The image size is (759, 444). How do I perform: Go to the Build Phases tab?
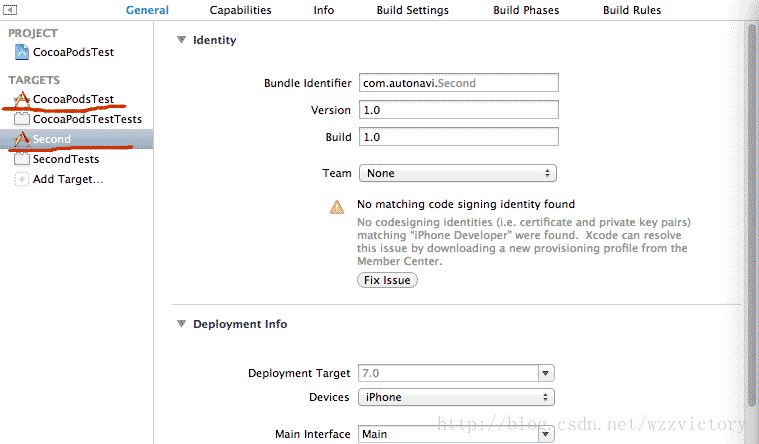coord(527,10)
